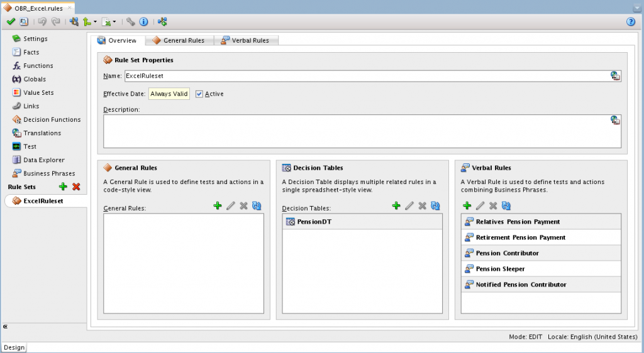The image size is (644, 353).
Task: Toggle the Active checkbox
Action: (199, 94)
